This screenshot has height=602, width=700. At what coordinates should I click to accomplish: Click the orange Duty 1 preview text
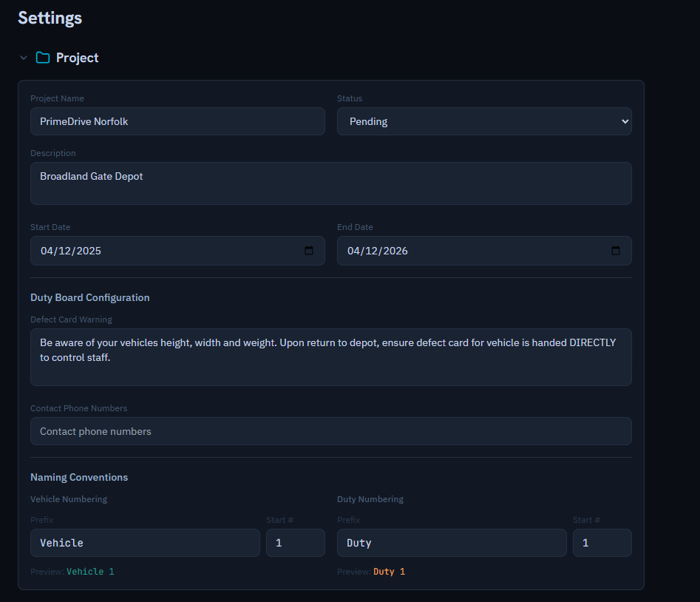point(389,572)
